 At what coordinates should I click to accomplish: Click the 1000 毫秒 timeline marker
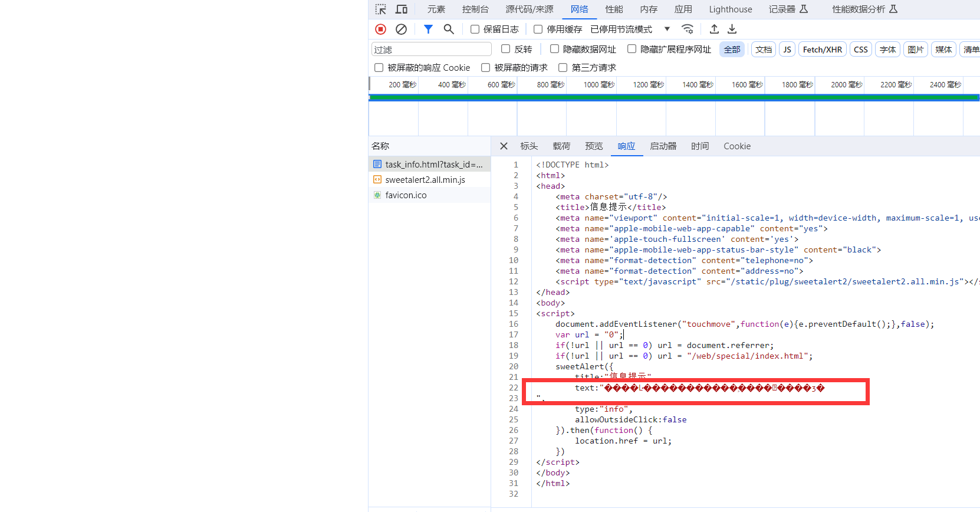tap(599, 85)
